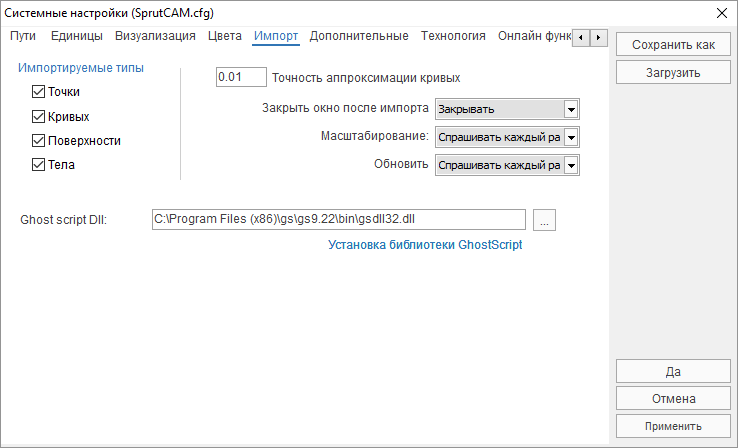
Task: Open the Цвета tab
Action: click(225, 36)
